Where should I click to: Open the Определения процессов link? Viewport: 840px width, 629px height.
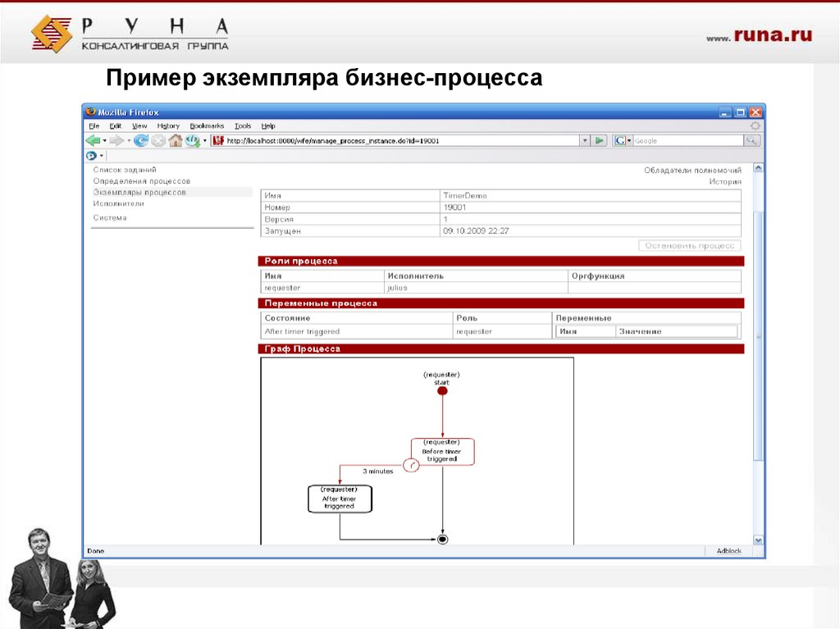141,180
